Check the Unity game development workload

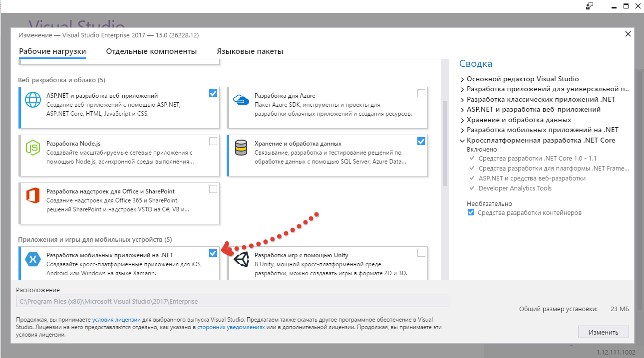(421, 253)
